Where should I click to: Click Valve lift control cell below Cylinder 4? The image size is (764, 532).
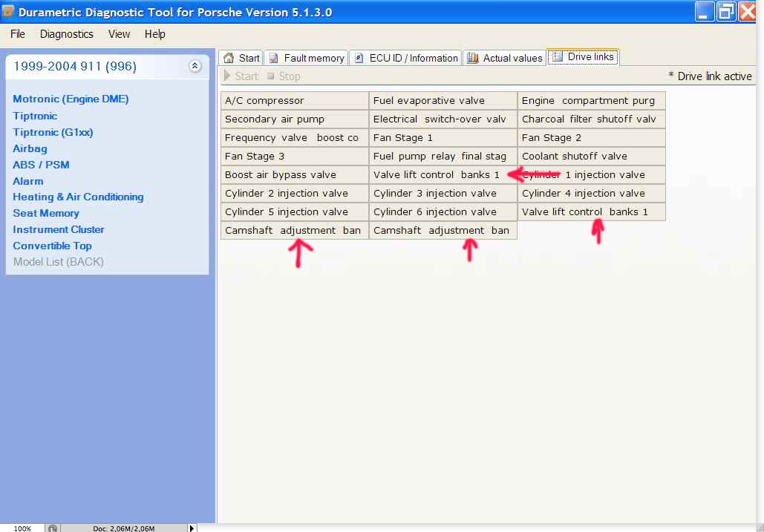pos(592,211)
